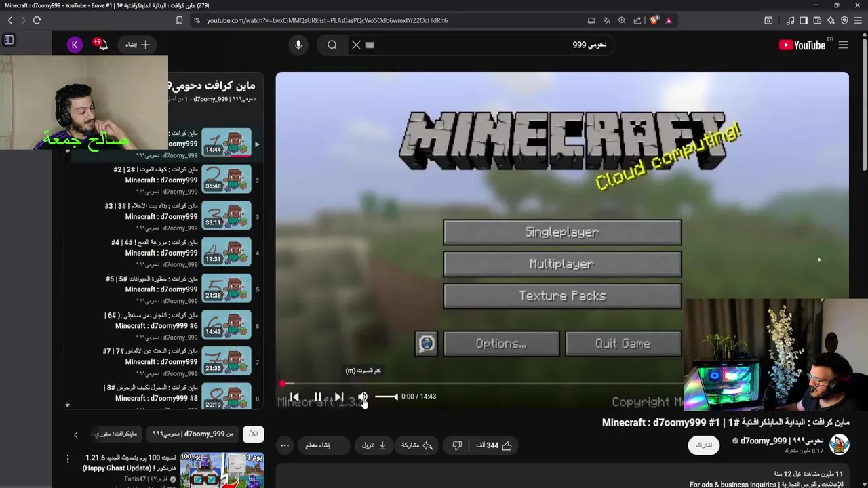Open YouTube notifications bell
This screenshot has height=488, width=868.
click(102, 45)
